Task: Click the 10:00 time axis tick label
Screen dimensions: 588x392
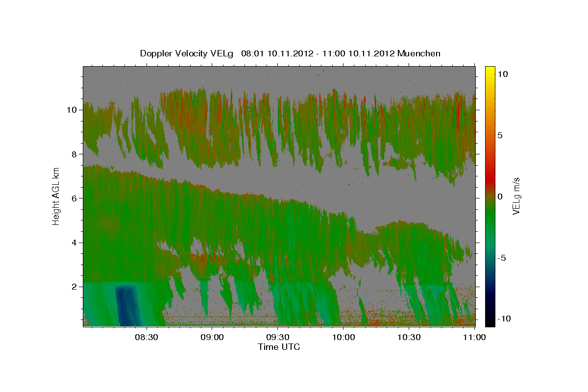Action: (343, 337)
